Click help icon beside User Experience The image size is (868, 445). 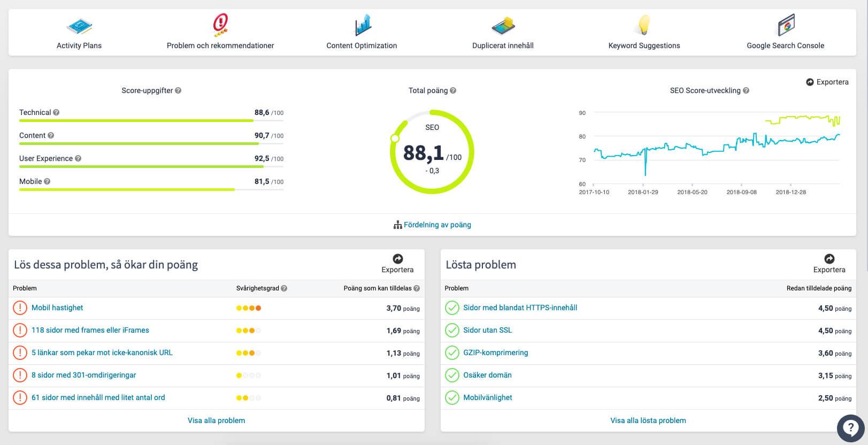pyautogui.click(x=78, y=158)
